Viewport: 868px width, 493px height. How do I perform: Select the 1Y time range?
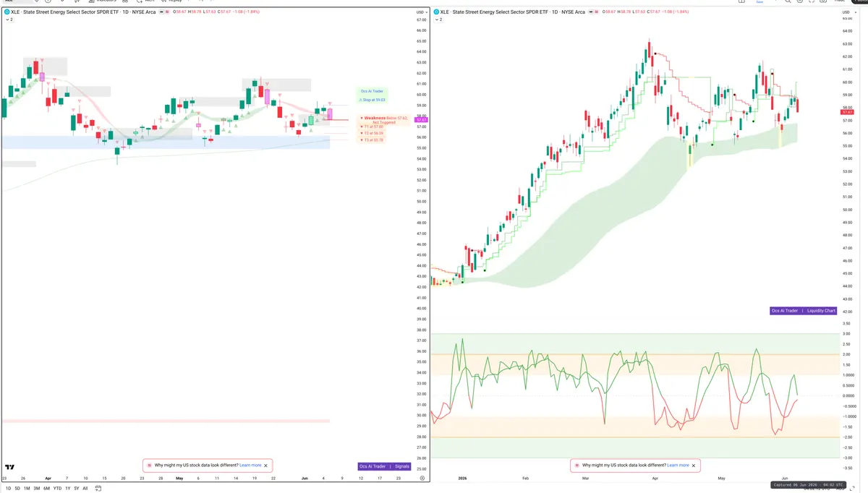tap(67, 489)
